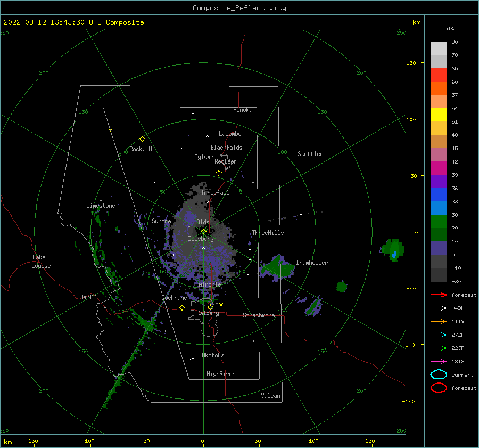Click the yellow radar site marker near Olds
The width and height of the screenshot is (479, 448).
203,232
